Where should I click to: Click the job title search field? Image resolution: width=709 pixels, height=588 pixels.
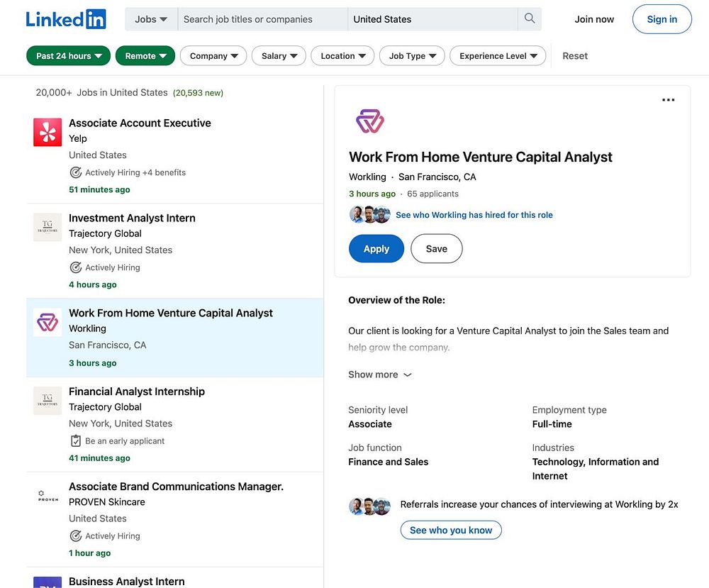pyautogui.click(x=262, y=19)
